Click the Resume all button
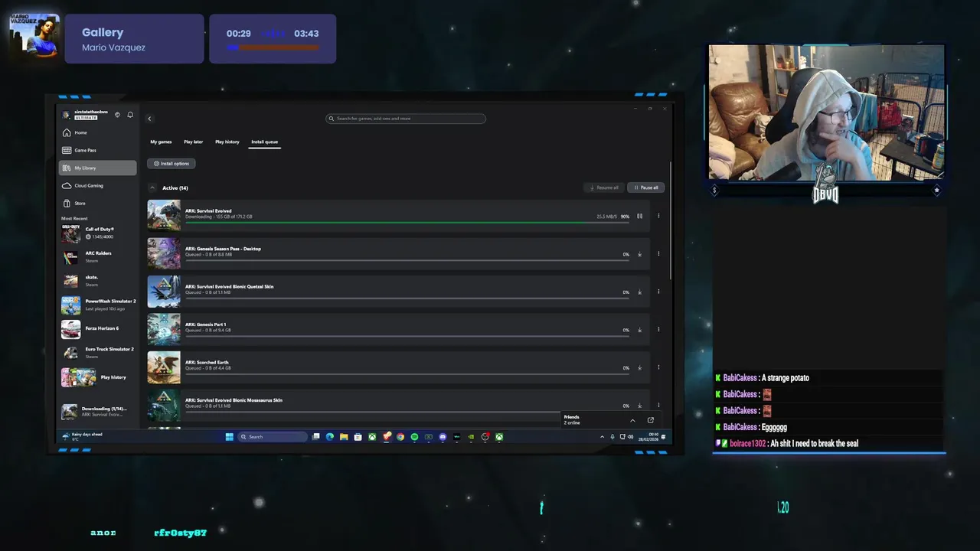Viewport: 980px width, 551px height. coord(604,187)
